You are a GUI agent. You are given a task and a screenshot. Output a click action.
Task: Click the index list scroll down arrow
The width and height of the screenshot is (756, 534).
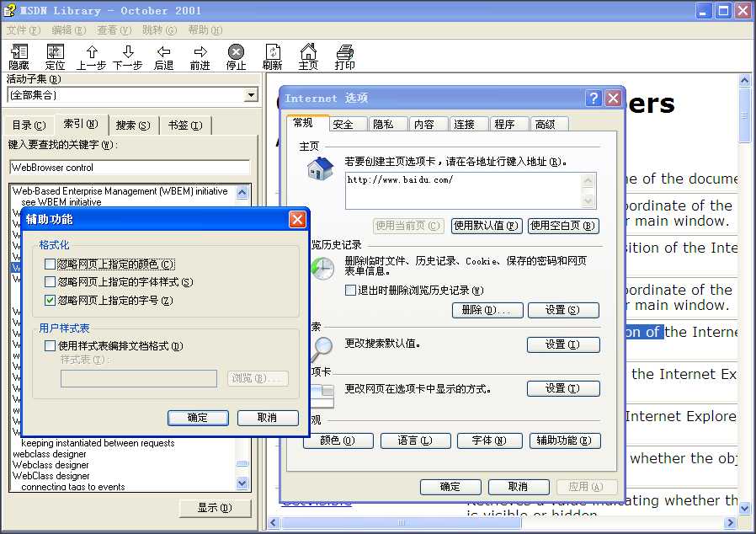point(242,483)
